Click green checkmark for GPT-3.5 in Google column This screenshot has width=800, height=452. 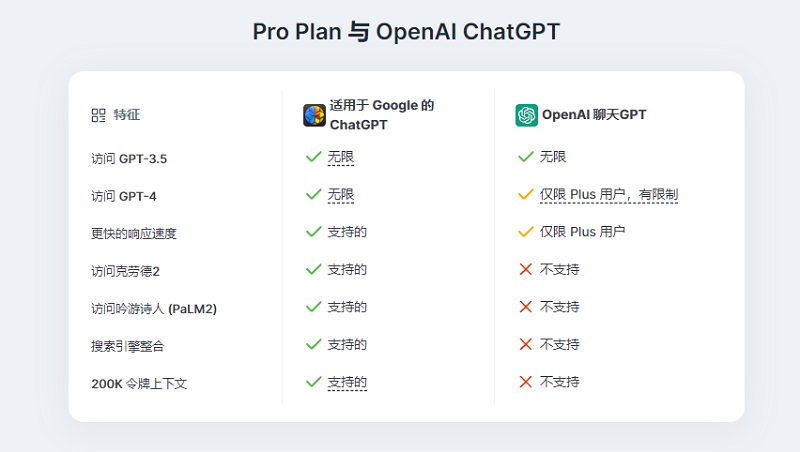313,157
